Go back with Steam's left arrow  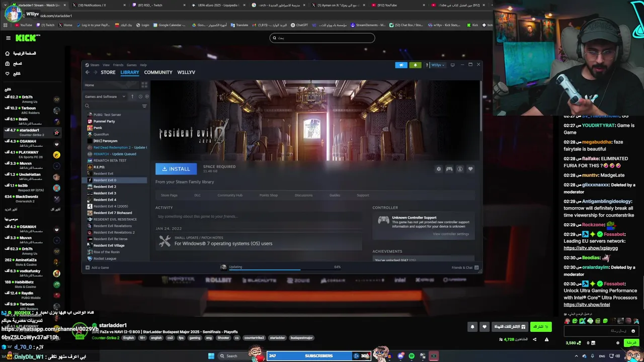pos(87,72)
